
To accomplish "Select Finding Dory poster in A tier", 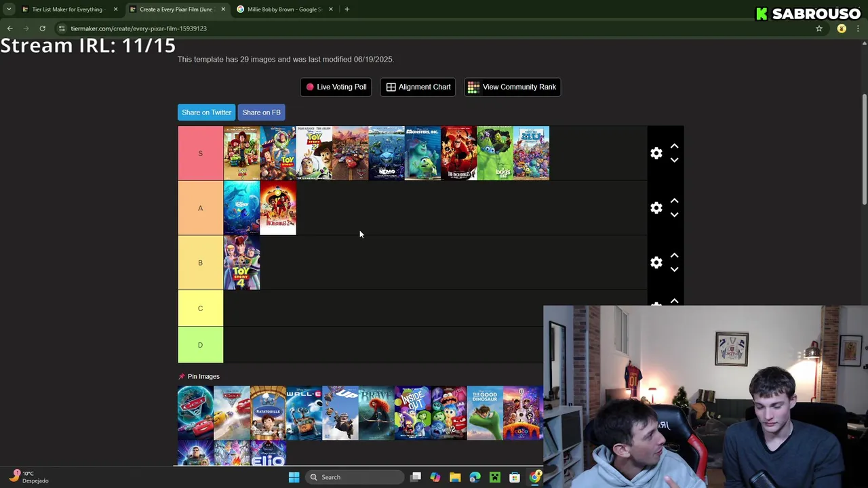I will point(241,208).
